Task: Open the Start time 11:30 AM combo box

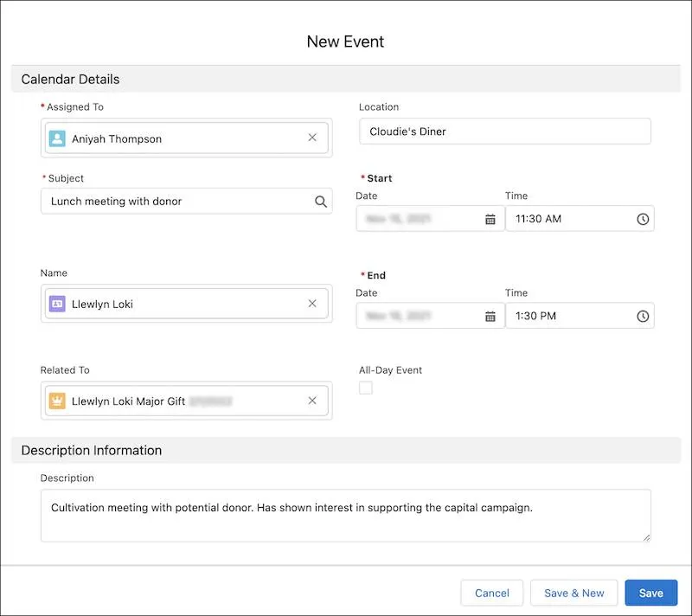Action: [x=580, y=218]
